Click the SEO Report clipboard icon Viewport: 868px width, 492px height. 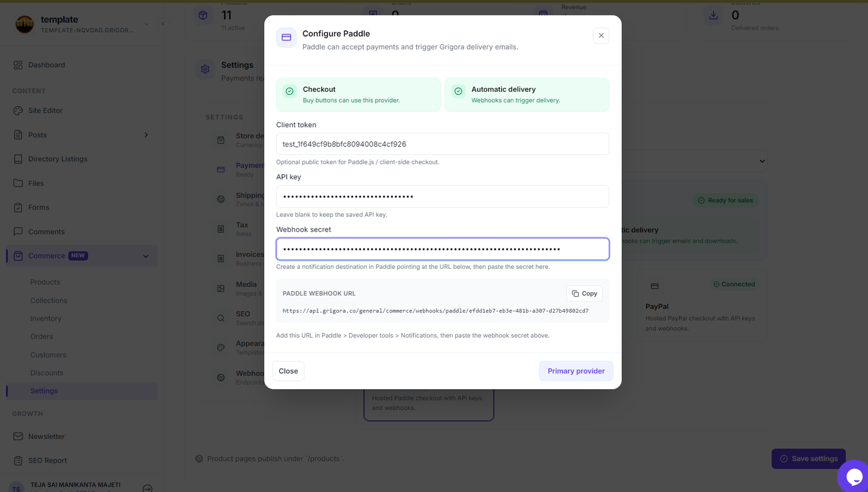click(18, 460)
